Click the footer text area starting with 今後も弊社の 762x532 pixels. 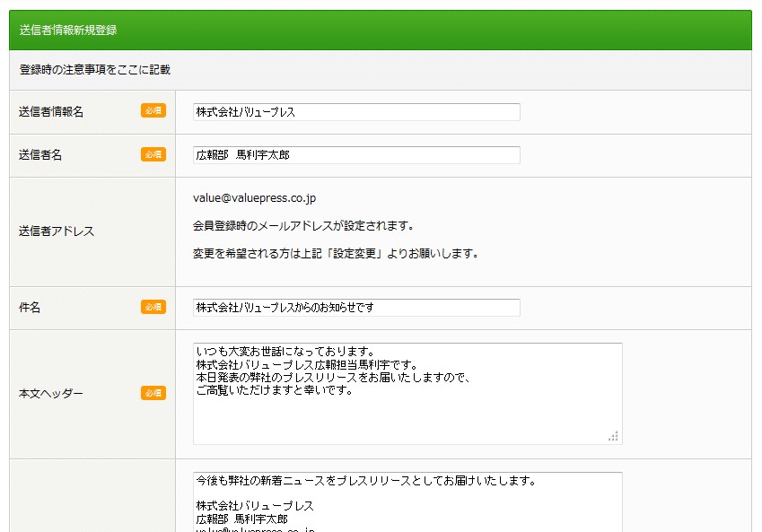[x=407, y=501]
